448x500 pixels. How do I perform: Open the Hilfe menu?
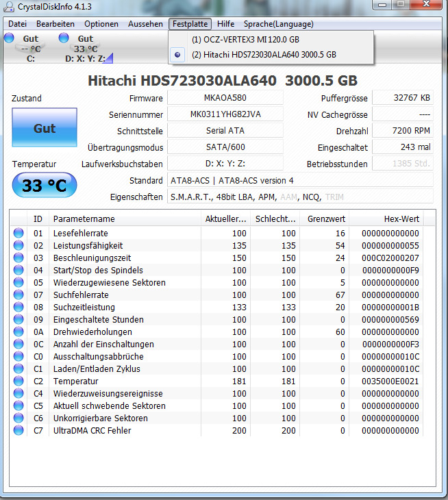(x=226, y=24)
